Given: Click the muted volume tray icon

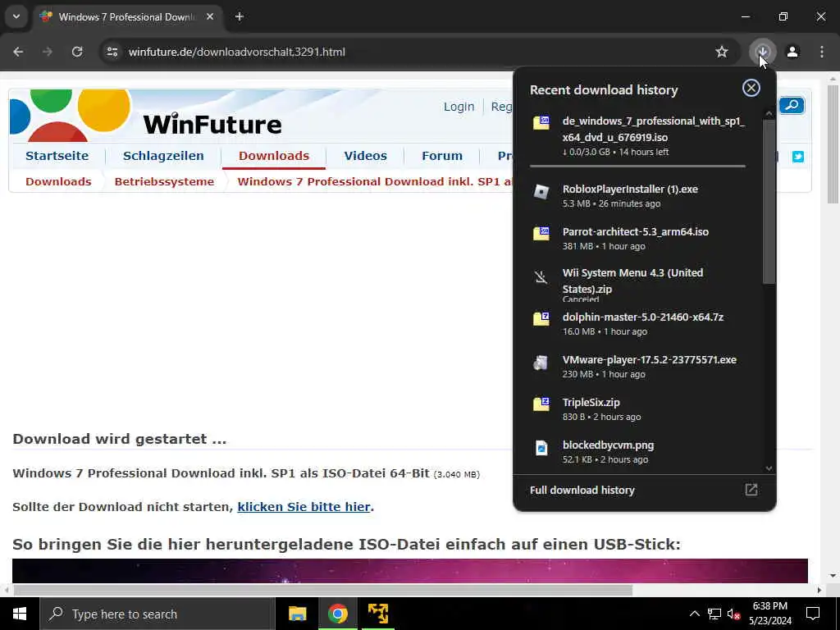Looking at the screenshot, I should (734, 614).
